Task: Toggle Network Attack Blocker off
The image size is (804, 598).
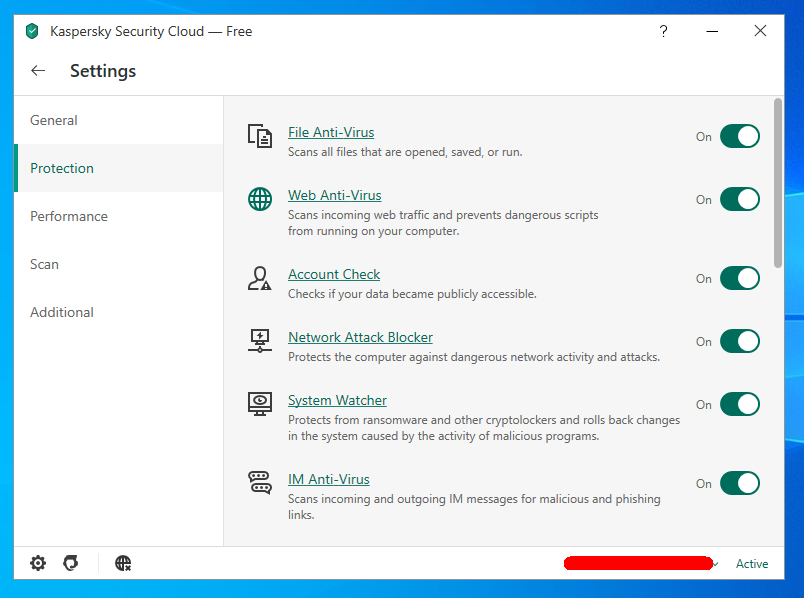Action: (739, 342)
